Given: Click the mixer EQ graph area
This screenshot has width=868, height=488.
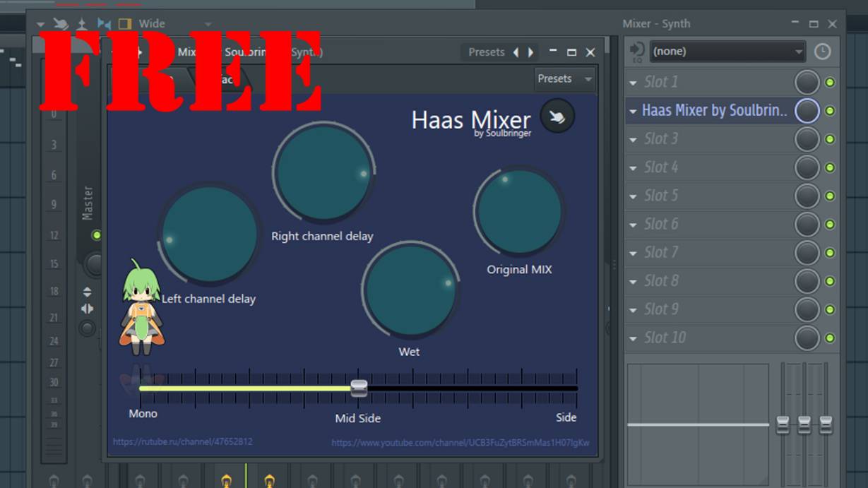Looking at the screenshot, I should tap(698, 425).
